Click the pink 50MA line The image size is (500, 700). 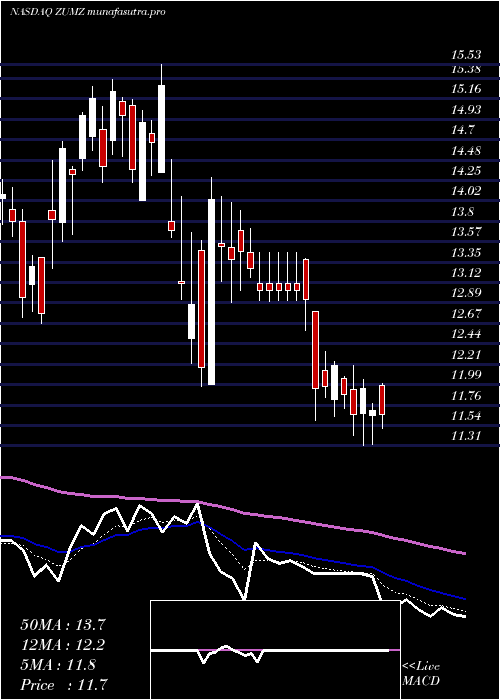click(232, 509)
